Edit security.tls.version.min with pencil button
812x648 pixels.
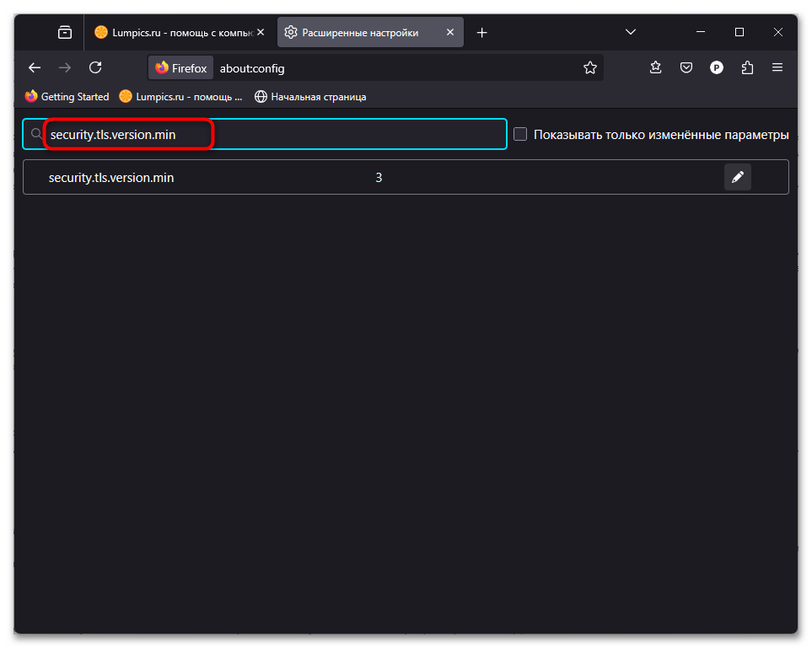(738, 177)
